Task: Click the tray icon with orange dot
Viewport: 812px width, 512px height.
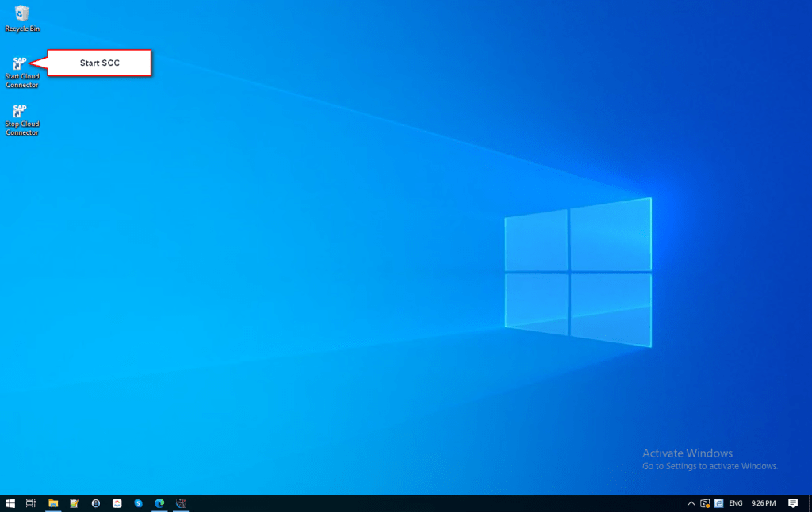Action: pos(704,503)
